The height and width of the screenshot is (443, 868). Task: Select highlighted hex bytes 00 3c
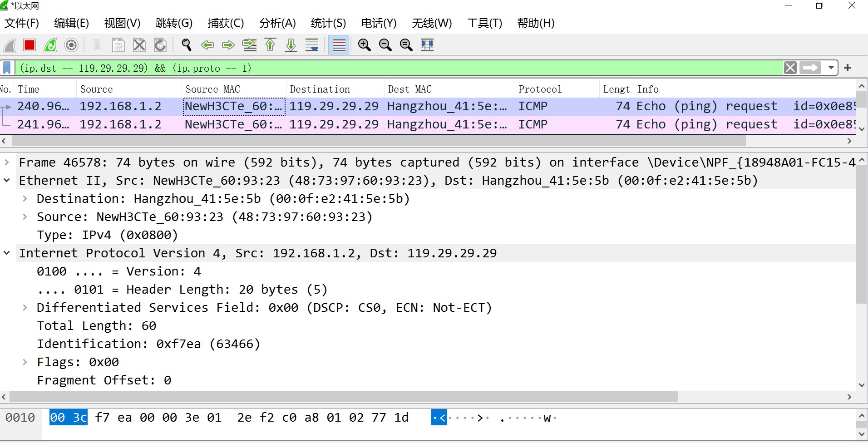pos(69,418)
